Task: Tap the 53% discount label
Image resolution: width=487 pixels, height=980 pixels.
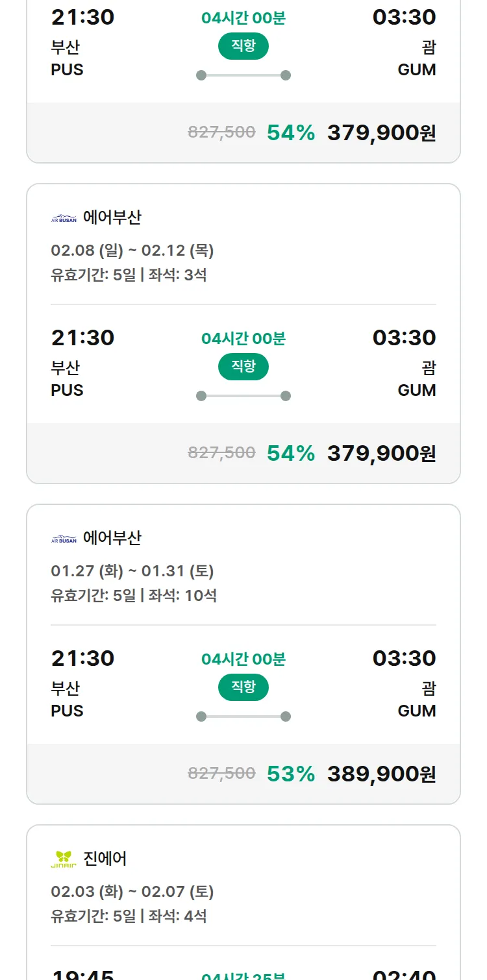Action: [291, 774]
